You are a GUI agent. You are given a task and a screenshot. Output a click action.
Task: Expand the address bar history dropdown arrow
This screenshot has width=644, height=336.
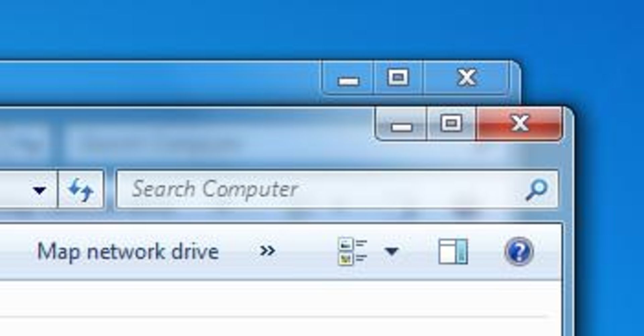(x=40, y=190)
